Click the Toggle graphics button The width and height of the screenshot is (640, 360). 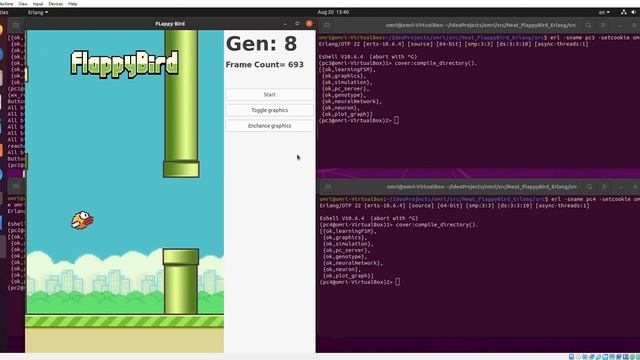[269, 110]
